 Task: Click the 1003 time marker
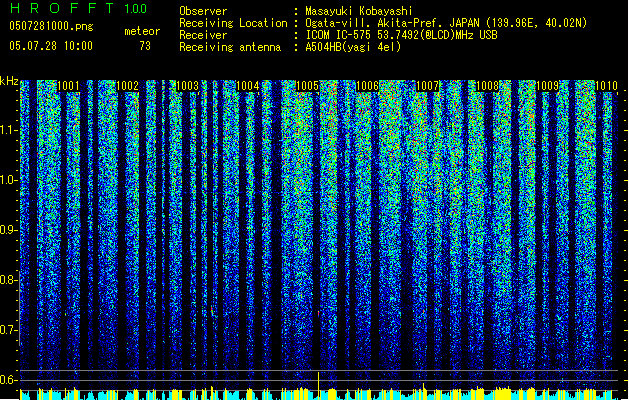pyautogui.click(x=188, y=86)
